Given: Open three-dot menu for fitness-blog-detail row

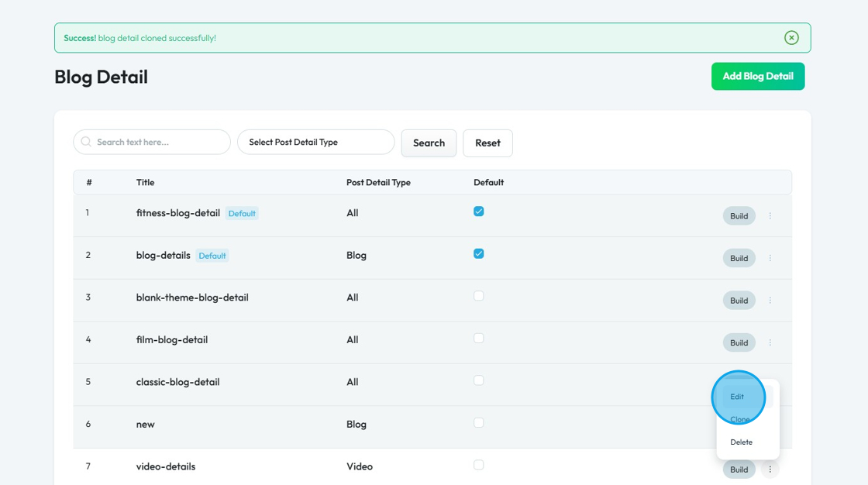Looking at the screenshot, I should pyautogui.click(x=770, y=216).
